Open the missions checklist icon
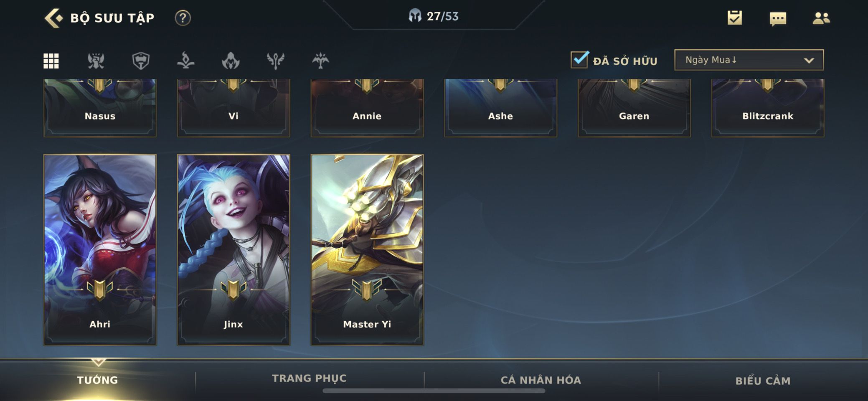Screen dimensions: 868x401 [735, 18]
